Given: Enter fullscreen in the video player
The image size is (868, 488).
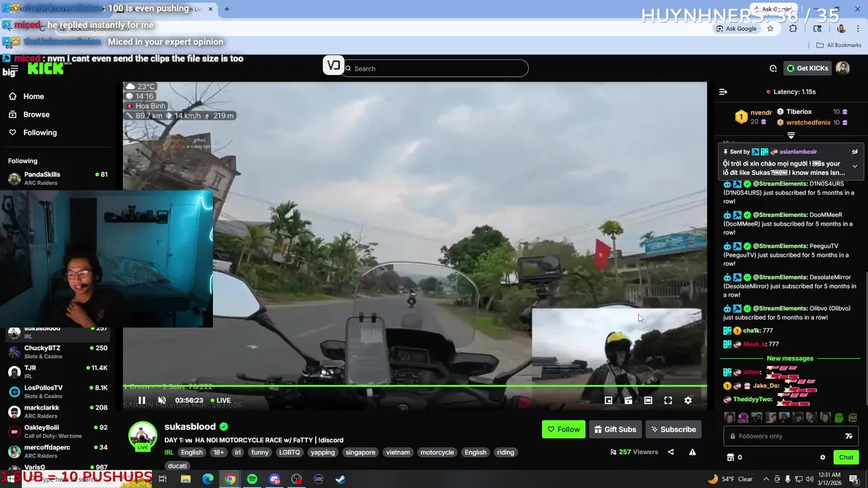Looking at the screenshot, I should [x=668, y=401].
